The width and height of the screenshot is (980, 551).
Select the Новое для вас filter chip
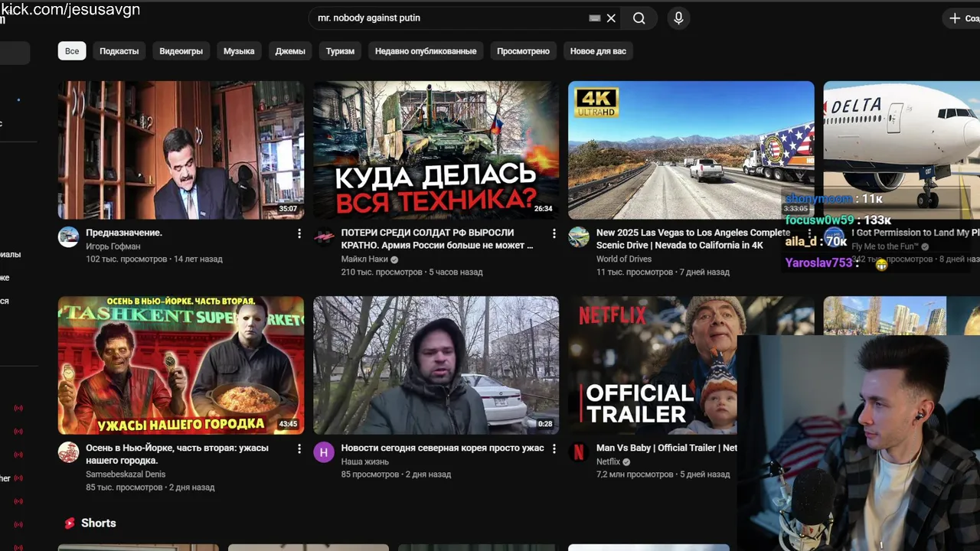click(x=598, y=51)
